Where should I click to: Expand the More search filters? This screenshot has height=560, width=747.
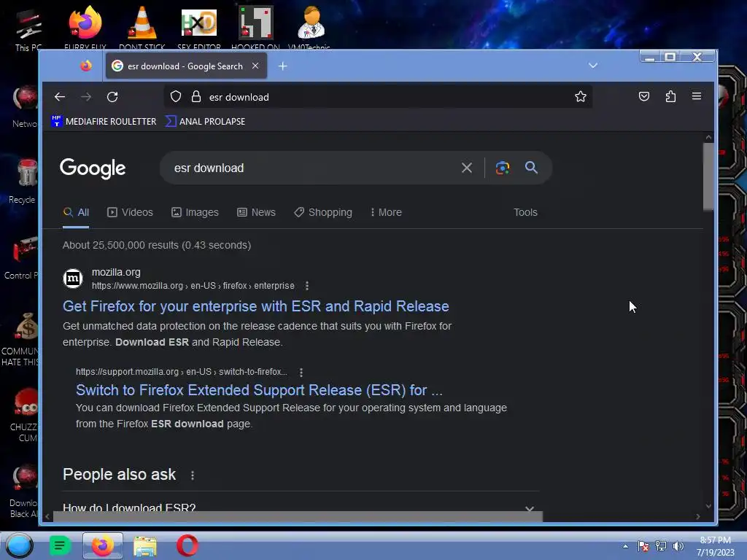point(386,212)
